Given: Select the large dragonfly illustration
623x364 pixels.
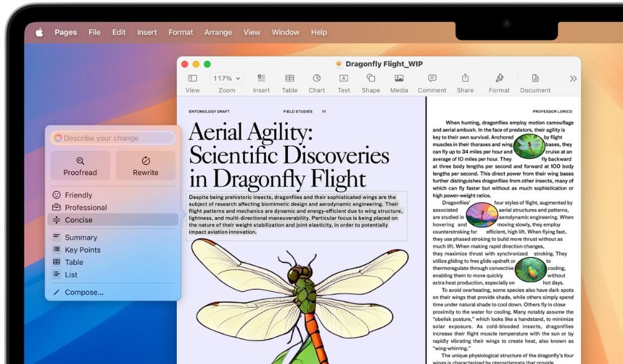Looking at the screenshot, I should pos(300,301).
